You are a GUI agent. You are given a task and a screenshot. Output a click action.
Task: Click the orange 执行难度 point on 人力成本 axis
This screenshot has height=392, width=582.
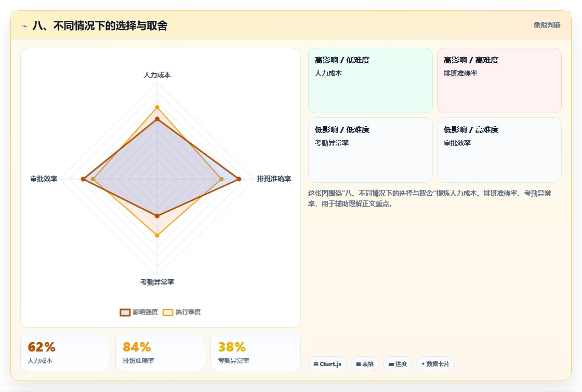157,107
